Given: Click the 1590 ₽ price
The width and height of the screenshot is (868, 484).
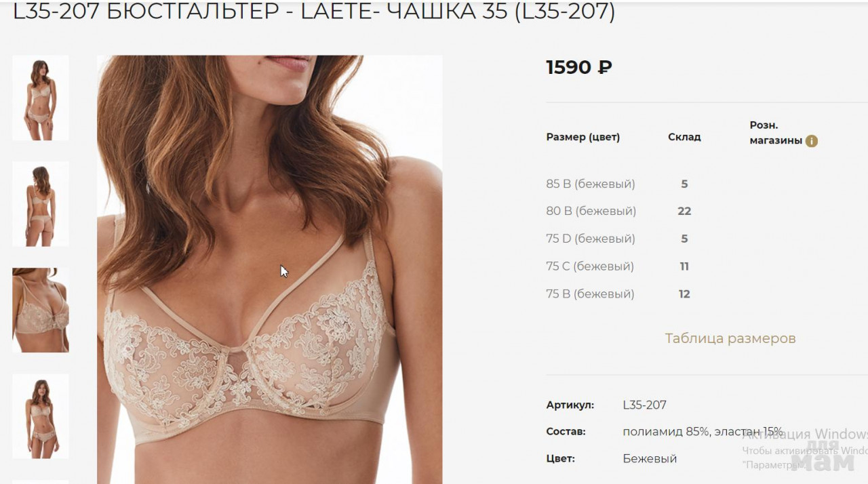Looking at the screenshot, I should [x=579, y=67].
